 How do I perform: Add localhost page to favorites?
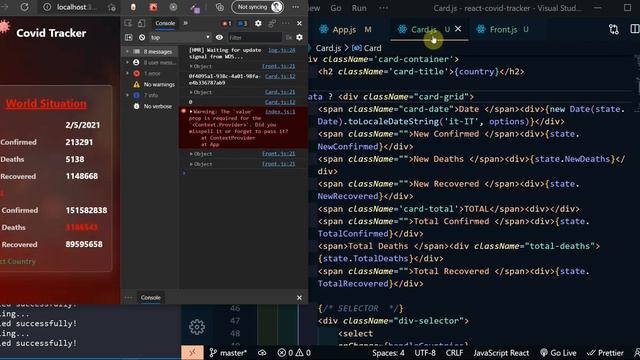(x=111, y=7)
